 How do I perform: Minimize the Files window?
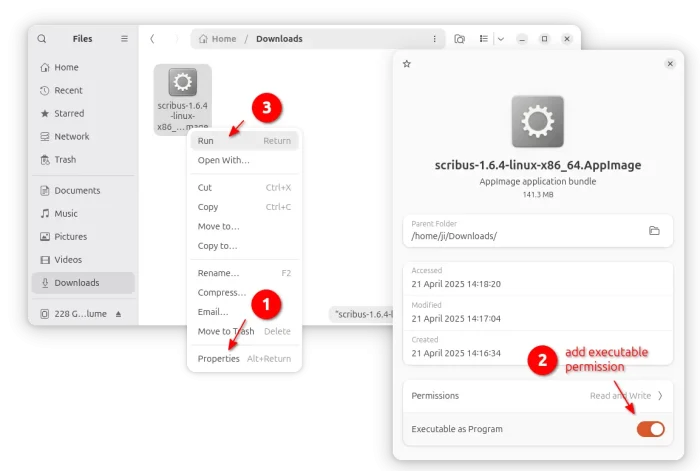tap(522, 39)
